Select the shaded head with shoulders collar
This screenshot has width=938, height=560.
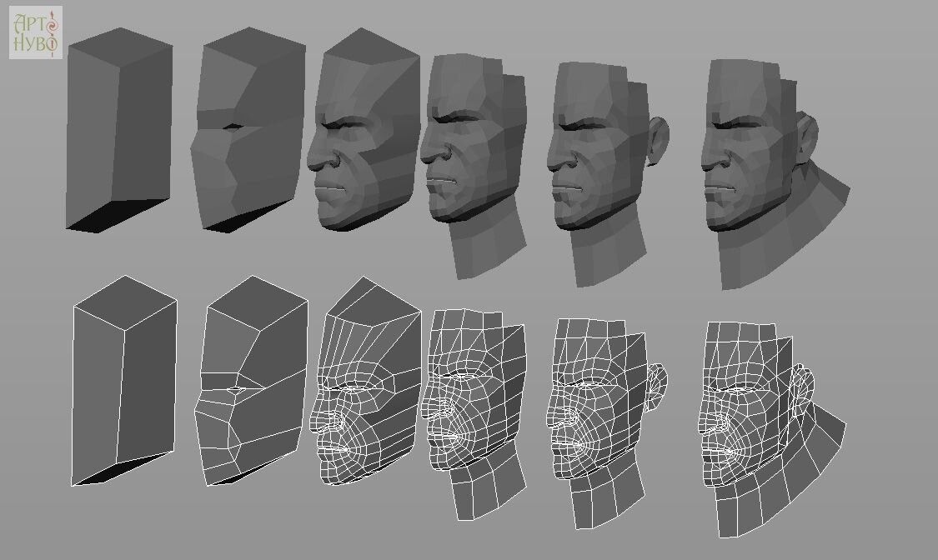tap(775, 174)
